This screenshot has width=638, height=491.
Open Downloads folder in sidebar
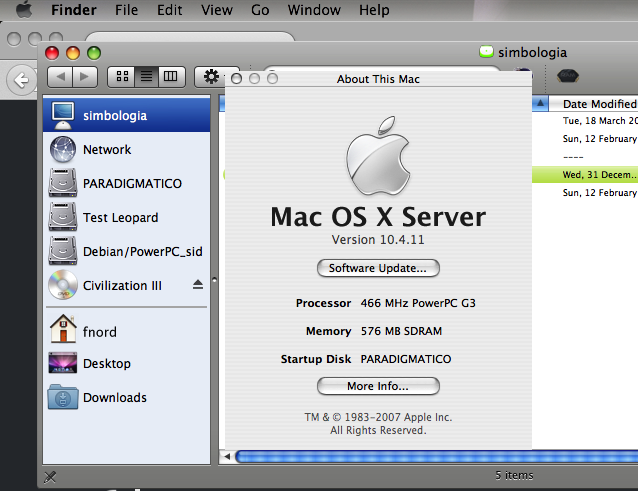(x=127, y=397)
